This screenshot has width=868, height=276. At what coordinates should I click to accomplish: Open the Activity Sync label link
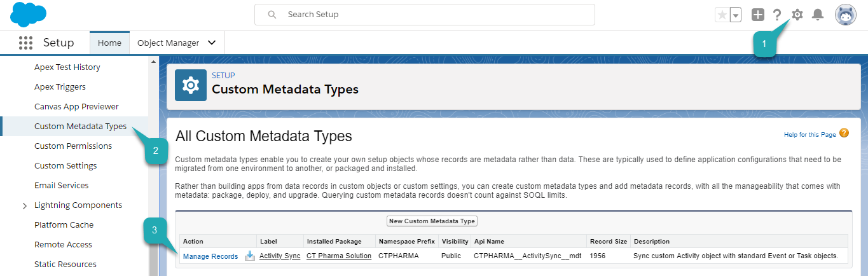point(280,256)
